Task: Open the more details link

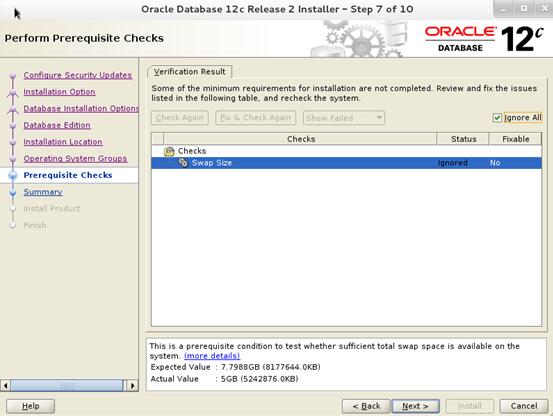Action: [x=212, y=356]
